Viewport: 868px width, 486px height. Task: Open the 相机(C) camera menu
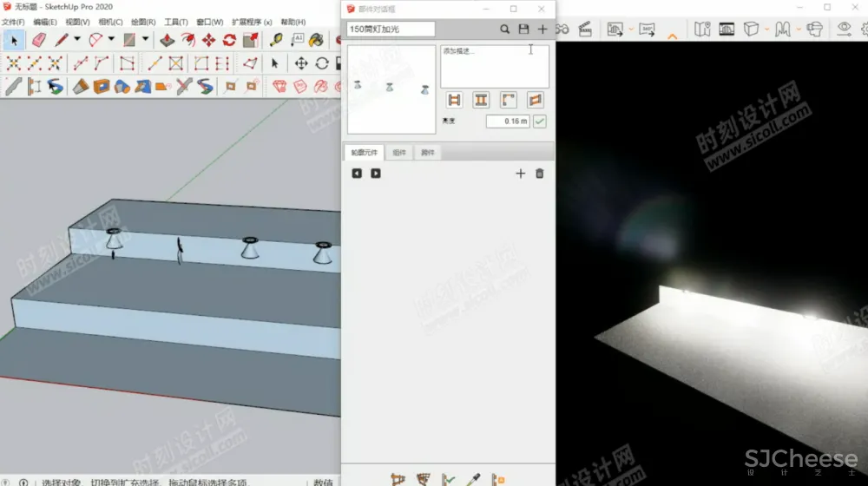(x=109, y=22)
